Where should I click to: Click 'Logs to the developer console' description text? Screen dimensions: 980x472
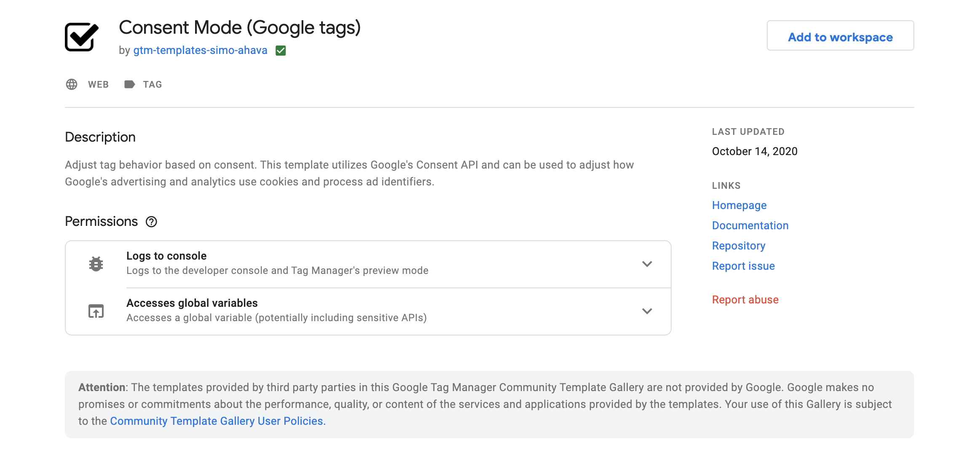click(x=277, y=271)
